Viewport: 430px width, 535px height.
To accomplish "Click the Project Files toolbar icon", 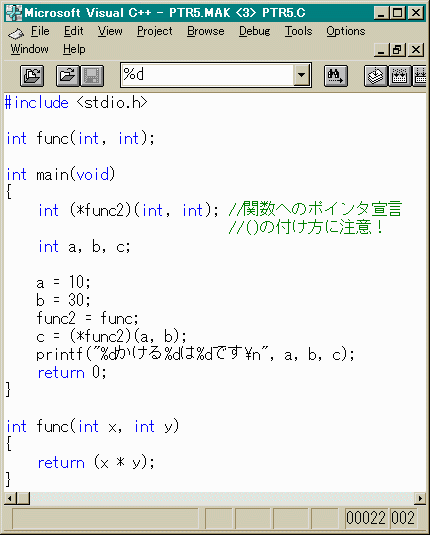I will pos(32,75).
